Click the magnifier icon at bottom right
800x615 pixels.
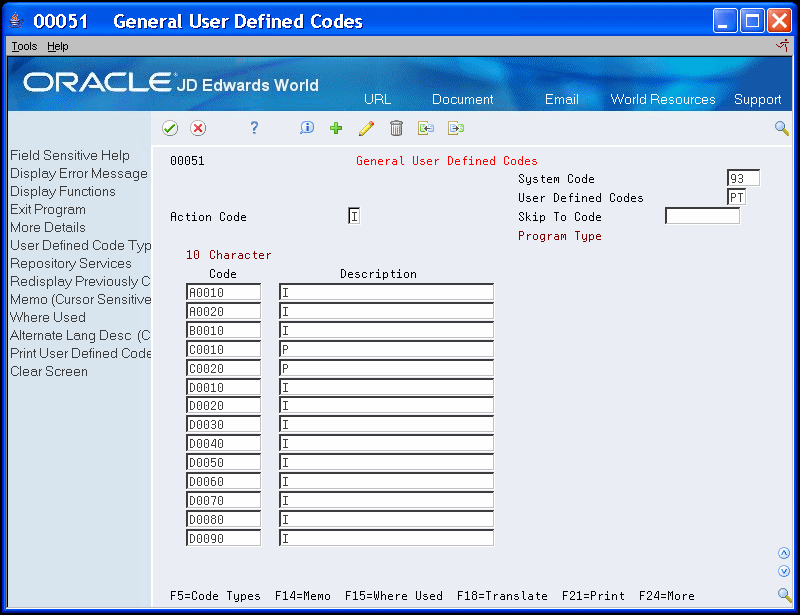pyautogui.click(x=784, y=595)
